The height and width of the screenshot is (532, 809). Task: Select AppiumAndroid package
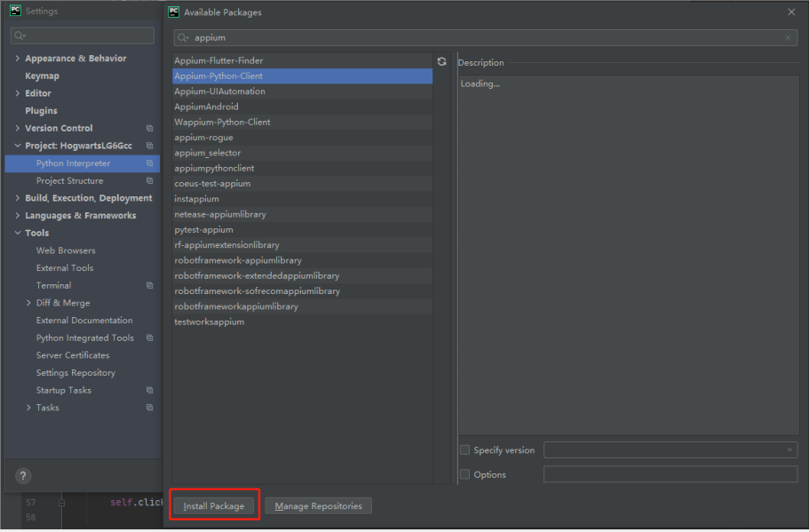302,107
